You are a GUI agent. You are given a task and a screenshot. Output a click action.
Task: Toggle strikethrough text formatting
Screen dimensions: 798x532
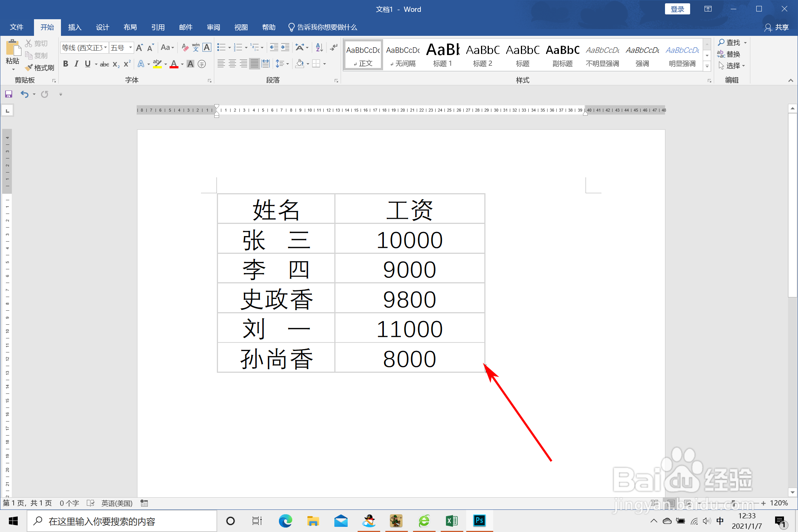click(x=104, y=64)
